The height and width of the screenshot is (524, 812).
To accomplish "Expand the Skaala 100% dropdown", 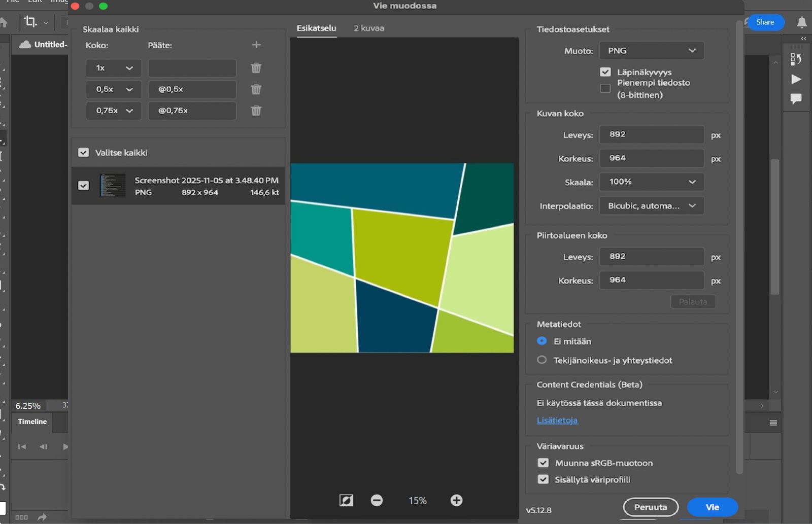I will point(652,182).
